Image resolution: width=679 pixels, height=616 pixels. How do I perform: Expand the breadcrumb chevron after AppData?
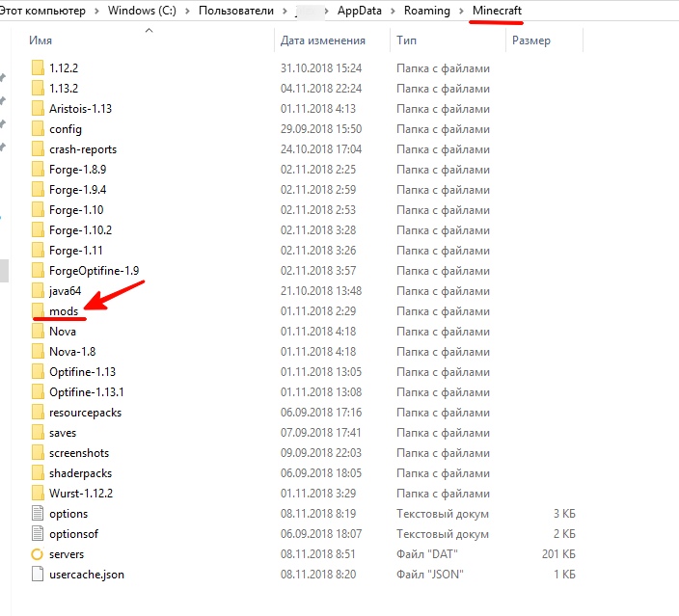393,11
